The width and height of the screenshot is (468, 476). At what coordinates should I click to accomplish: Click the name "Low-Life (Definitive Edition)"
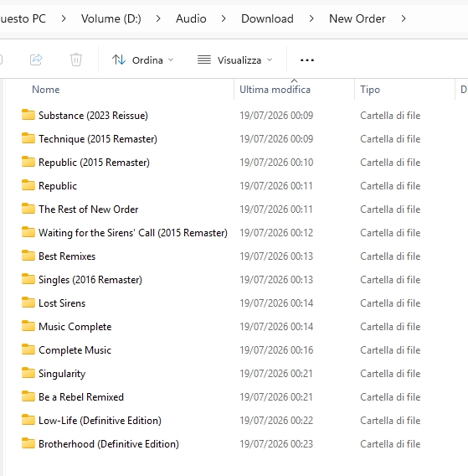[x=100, y=421]
